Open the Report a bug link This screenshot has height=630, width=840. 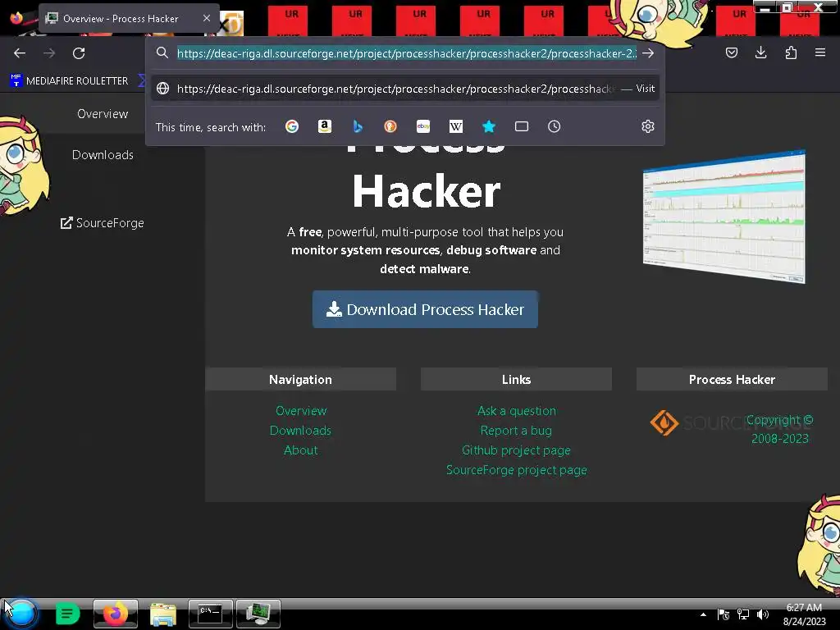tap(516, 431)
